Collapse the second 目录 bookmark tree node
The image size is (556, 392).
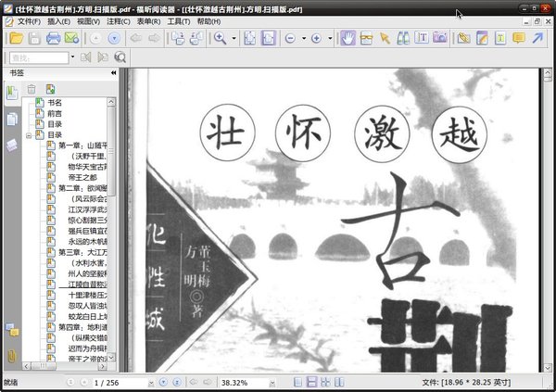29,135
